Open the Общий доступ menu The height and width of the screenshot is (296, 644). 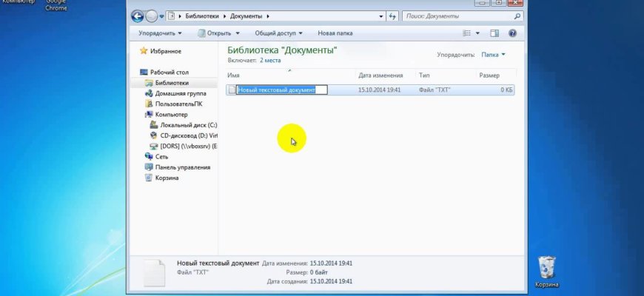pos(278,33)
